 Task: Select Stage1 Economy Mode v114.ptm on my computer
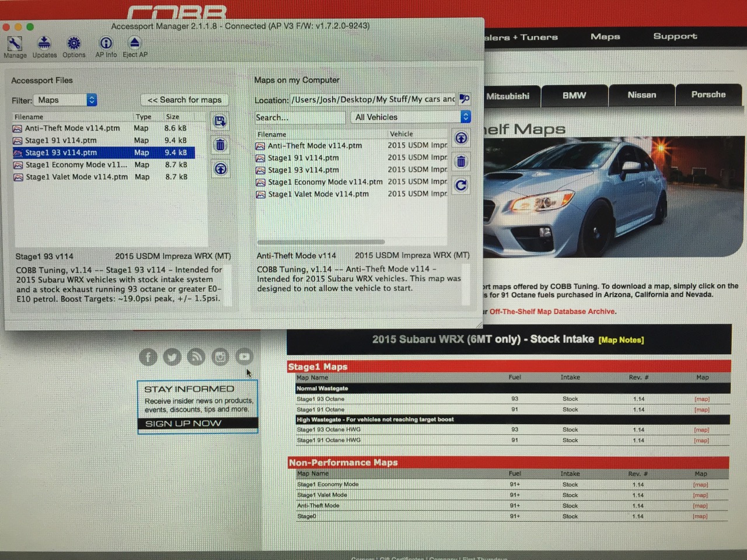352,182
